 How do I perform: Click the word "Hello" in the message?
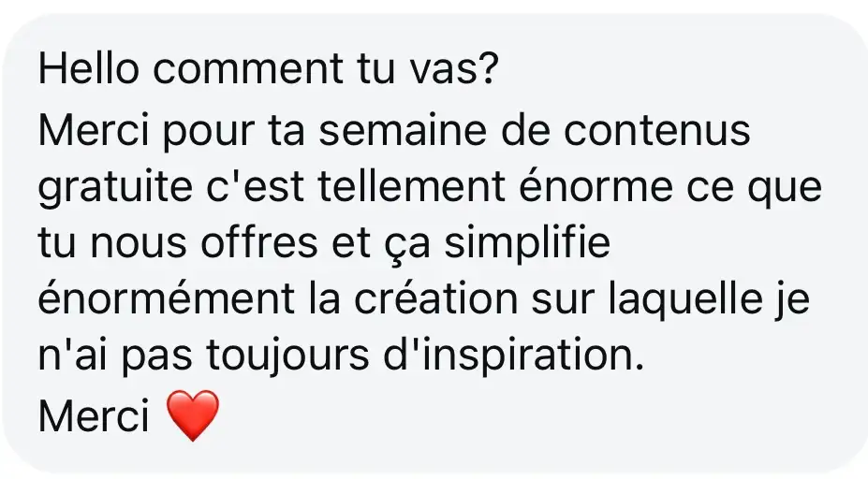pyautogui.click(x=89, y=68)
